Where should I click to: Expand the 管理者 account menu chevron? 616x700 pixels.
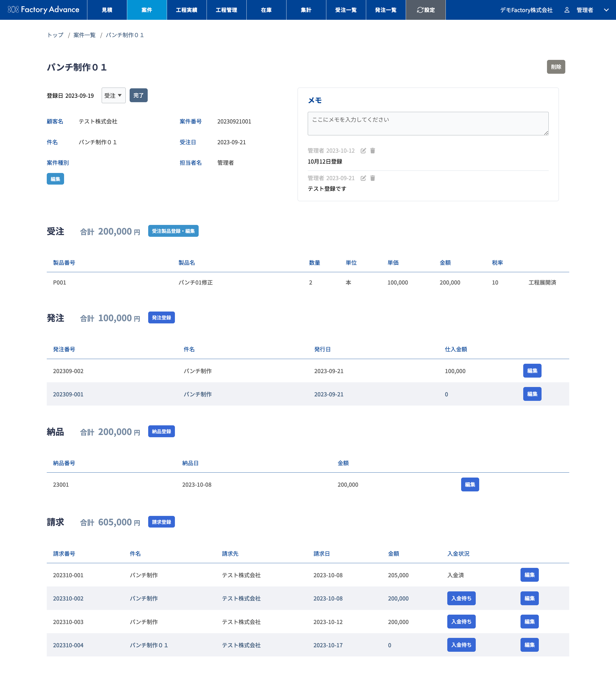click(606, 10)
